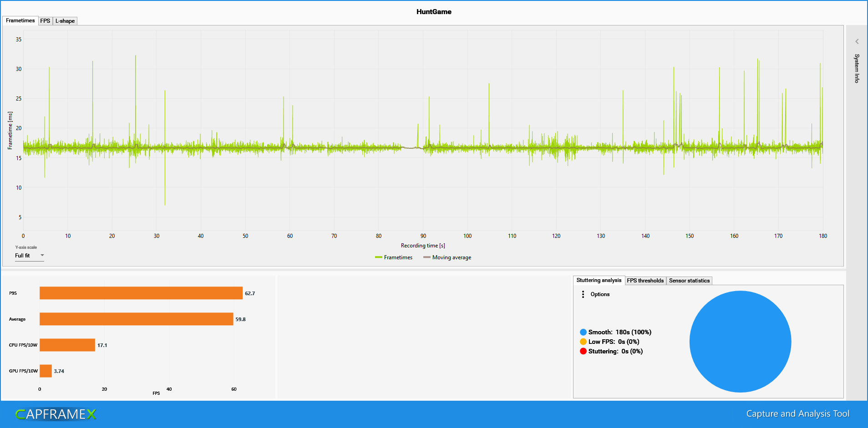The image size is (868, 428).
Task: Click the 'Frametime [ms]' axis label
Action: pos(10,131)
